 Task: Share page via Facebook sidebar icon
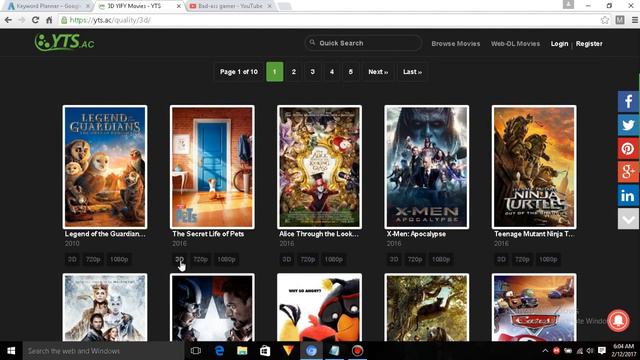point(628,101)
